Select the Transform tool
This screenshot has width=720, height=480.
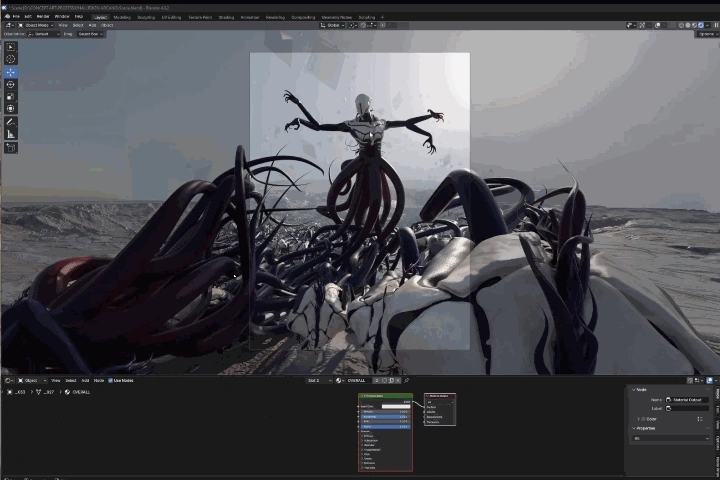point(11,108)
